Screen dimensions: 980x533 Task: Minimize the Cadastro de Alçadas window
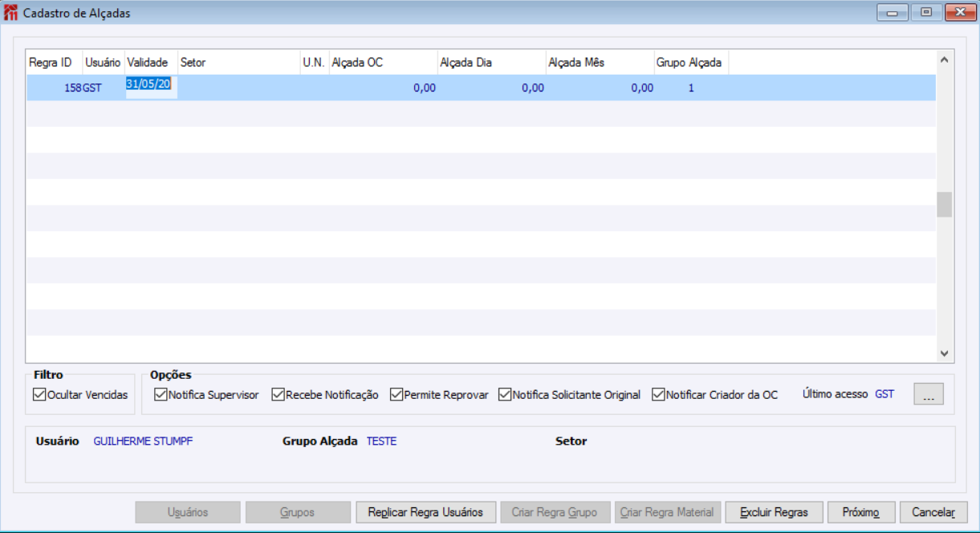point(892,12)
